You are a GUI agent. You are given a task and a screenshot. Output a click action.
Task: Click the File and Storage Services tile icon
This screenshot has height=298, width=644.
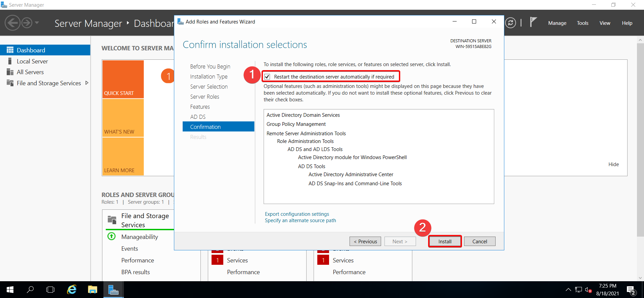coord(112,220)
